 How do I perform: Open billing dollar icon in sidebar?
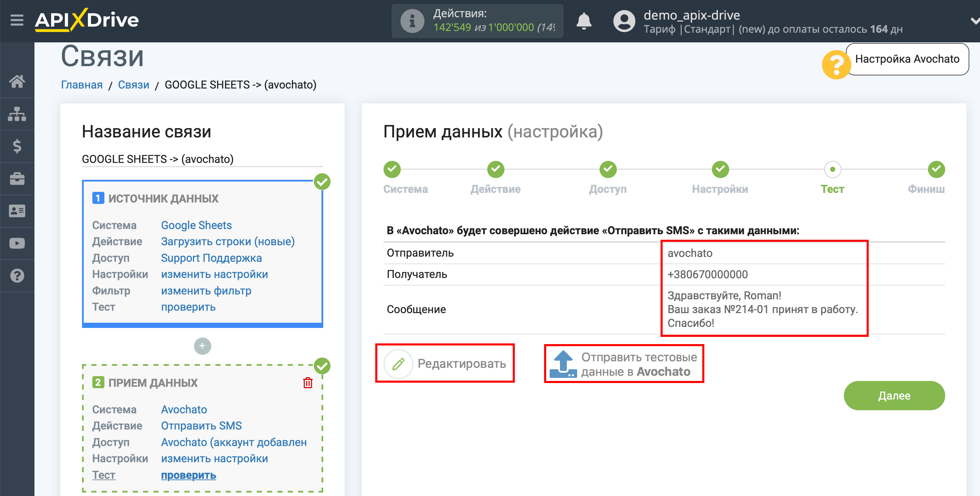[x=17, y=146]
